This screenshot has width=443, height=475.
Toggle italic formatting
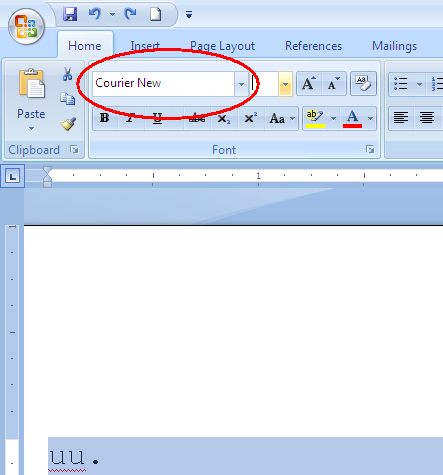click(x=131, y=118)
